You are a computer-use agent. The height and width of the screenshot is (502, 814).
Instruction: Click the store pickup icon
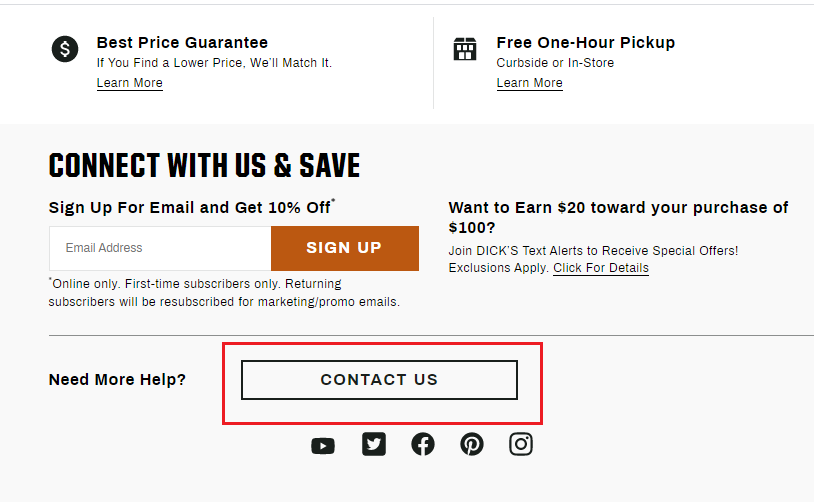tap(465, 49)
